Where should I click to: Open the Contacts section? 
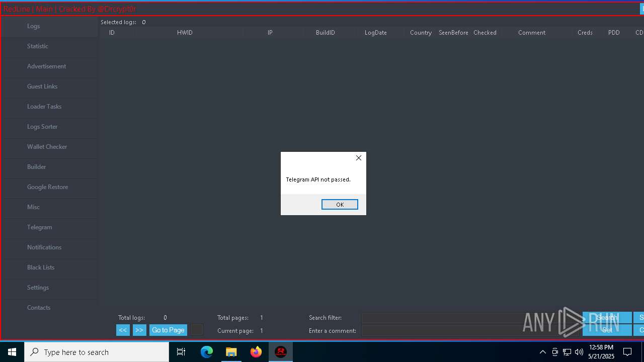(x=50, y=308)
